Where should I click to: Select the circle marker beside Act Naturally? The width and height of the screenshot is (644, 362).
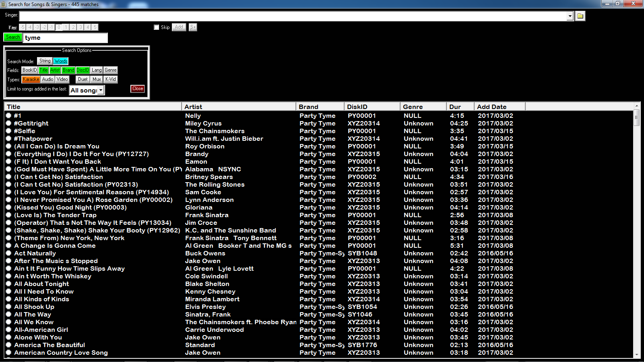(8, 253)
